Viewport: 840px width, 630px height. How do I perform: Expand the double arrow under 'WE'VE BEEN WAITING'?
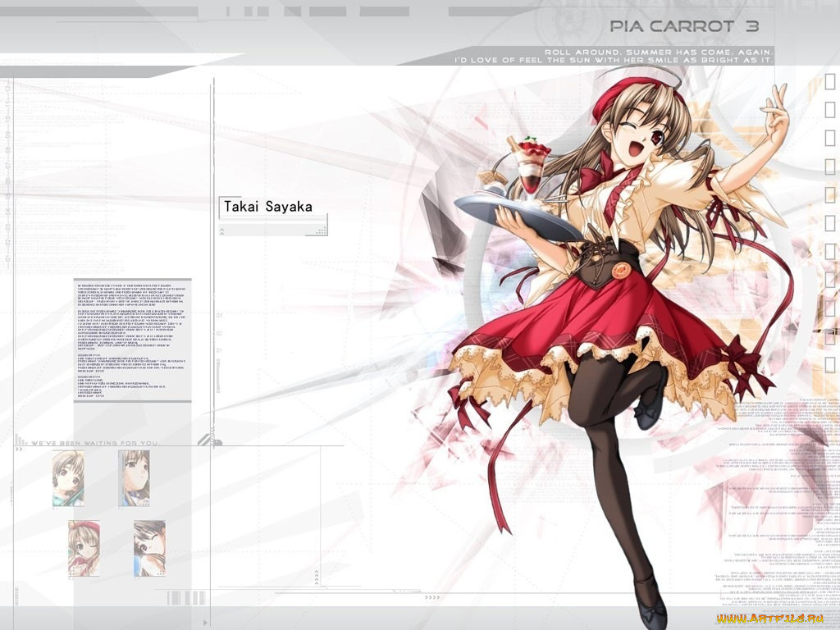point(19,450)
